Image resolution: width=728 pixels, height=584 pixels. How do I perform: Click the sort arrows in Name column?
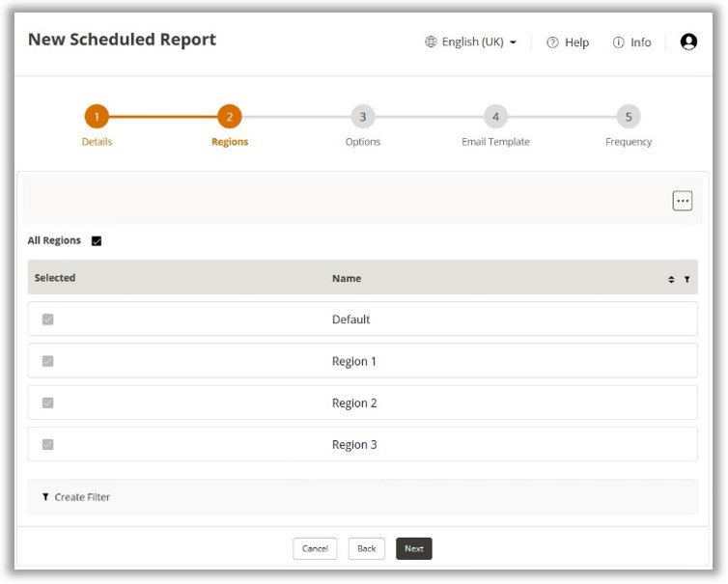[671, 279]
